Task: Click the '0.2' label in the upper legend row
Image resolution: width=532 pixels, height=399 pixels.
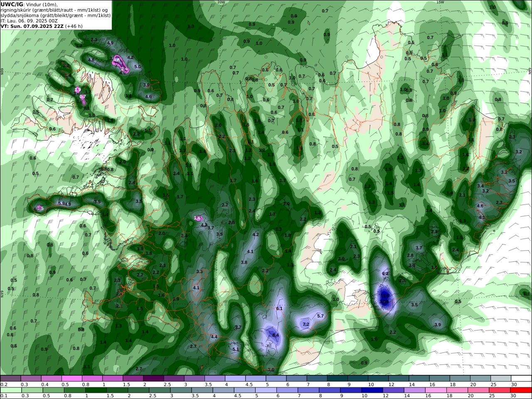Action: tap(3, 384)
